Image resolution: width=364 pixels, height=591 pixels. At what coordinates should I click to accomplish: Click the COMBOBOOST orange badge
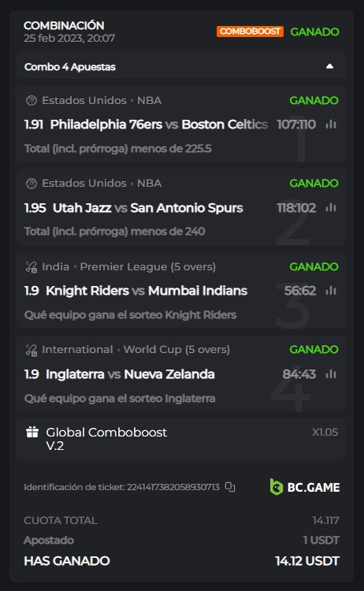(250, 32)
